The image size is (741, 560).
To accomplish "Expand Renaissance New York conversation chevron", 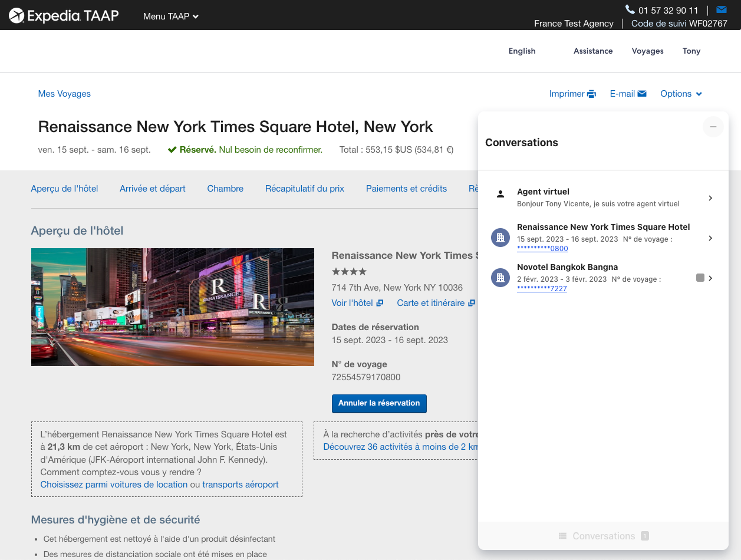I will [x=710, y=238].
